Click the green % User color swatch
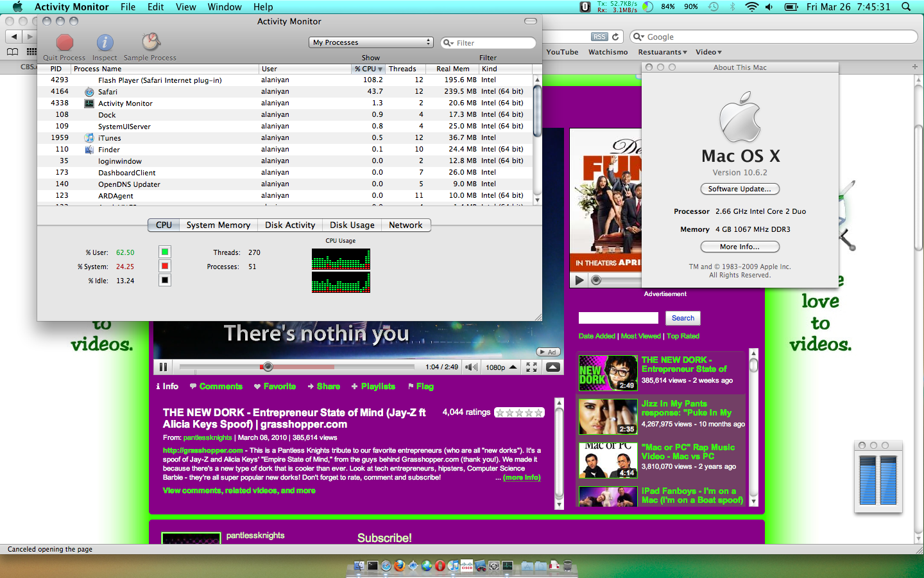The image size is (924, 578). pyautogui.click(x=165, y=252)
